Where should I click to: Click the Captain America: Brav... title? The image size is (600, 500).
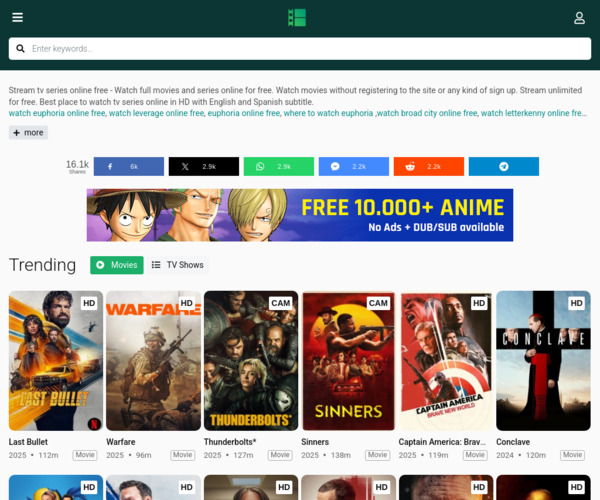click(x=442, y=442)
